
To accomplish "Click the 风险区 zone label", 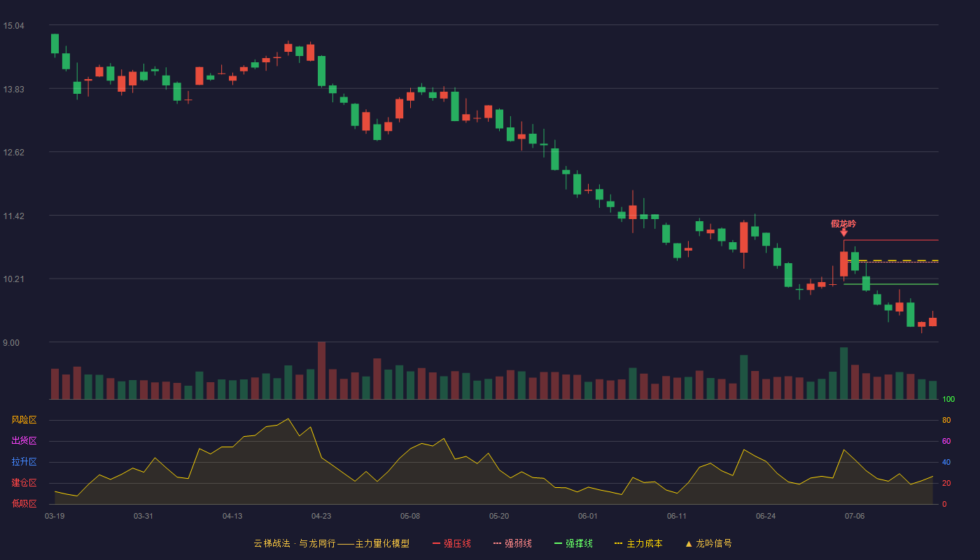I will tap(24, 420).
